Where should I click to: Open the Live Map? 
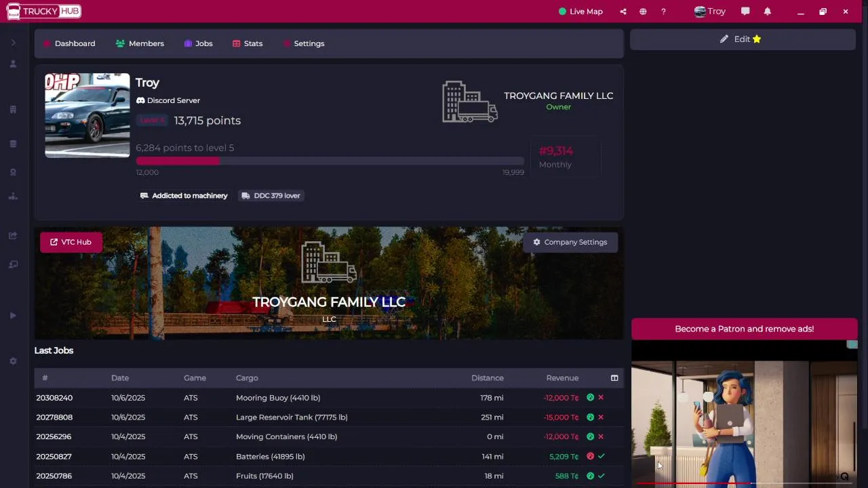click(580, 12)
